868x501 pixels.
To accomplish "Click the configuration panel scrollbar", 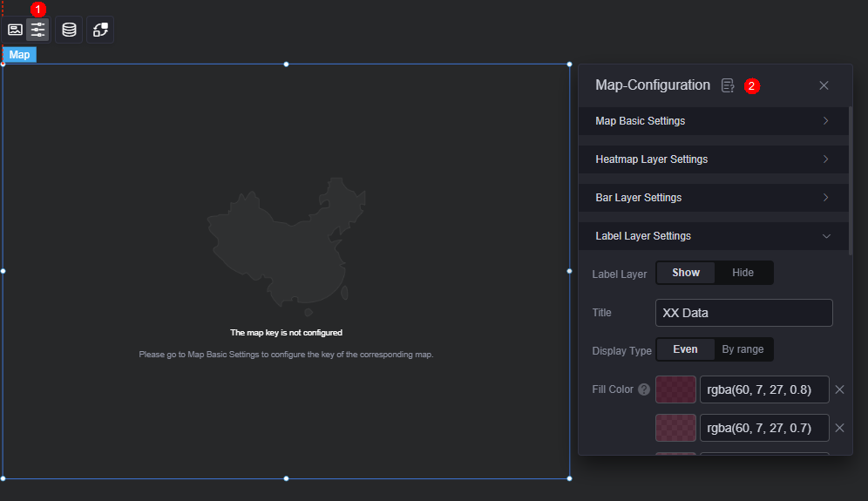I will 851,181.
